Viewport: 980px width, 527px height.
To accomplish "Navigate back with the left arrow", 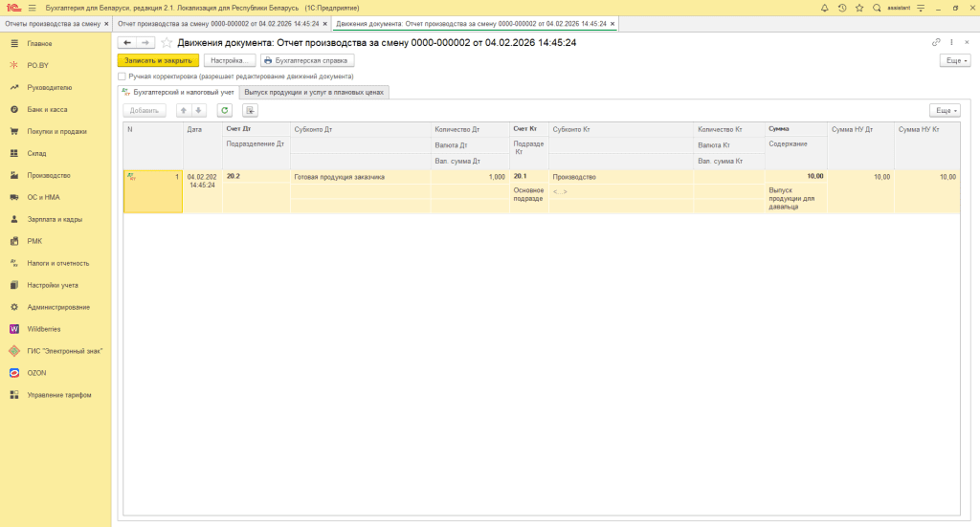I will 126,43.
